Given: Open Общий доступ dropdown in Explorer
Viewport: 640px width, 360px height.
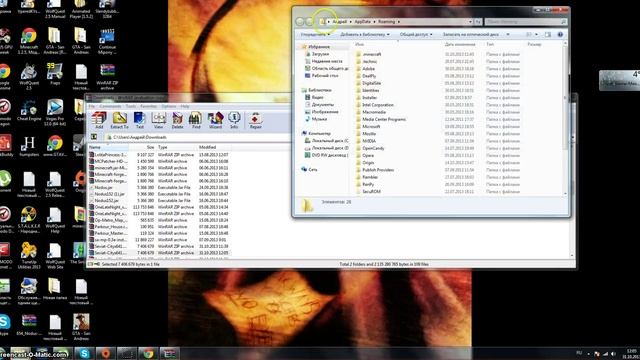Looking at the screenshot, I should 416,35.
